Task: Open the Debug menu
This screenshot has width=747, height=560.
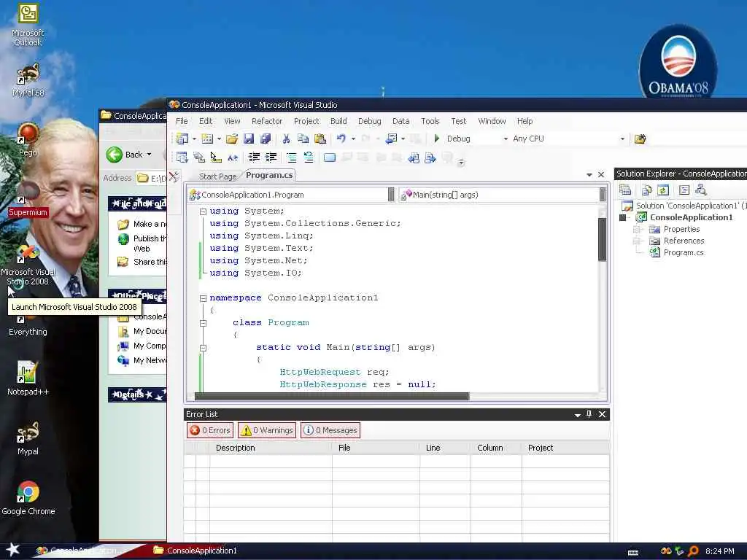Action: click(370, 121)
